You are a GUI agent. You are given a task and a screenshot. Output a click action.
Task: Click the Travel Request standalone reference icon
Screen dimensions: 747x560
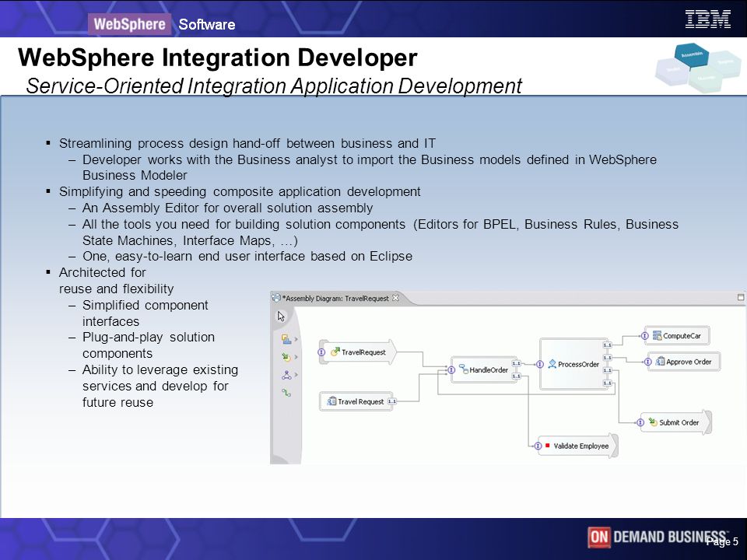click(x=331, y=401)
